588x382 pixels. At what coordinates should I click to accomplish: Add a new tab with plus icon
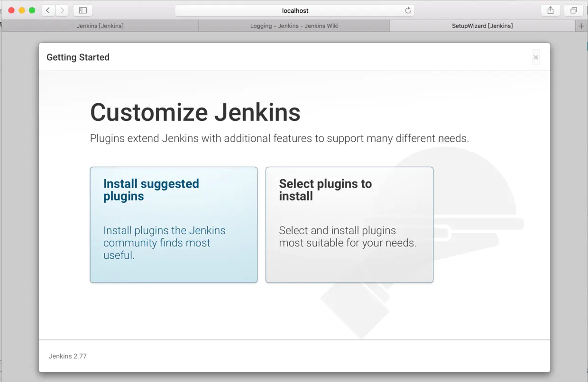click(581, 26)
